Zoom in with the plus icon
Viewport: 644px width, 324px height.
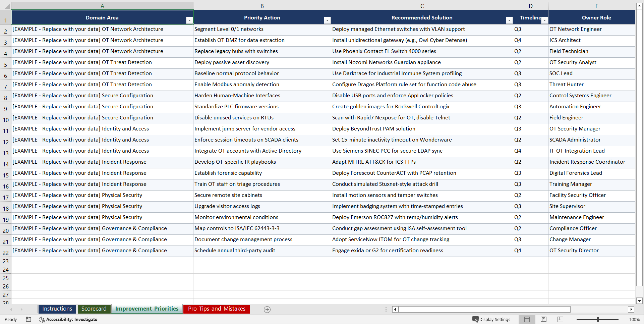coord(622,319)
